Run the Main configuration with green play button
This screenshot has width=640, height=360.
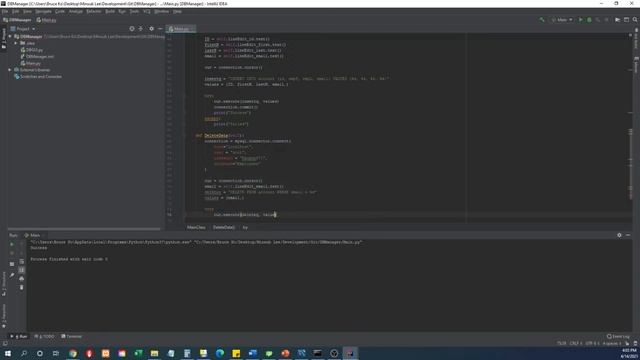click(580, 20)
